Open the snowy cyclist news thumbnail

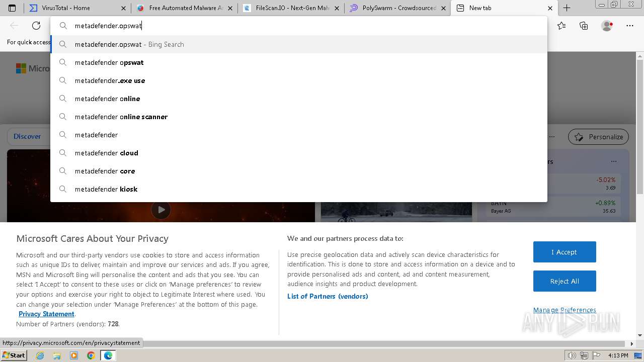tap(396, 212)
